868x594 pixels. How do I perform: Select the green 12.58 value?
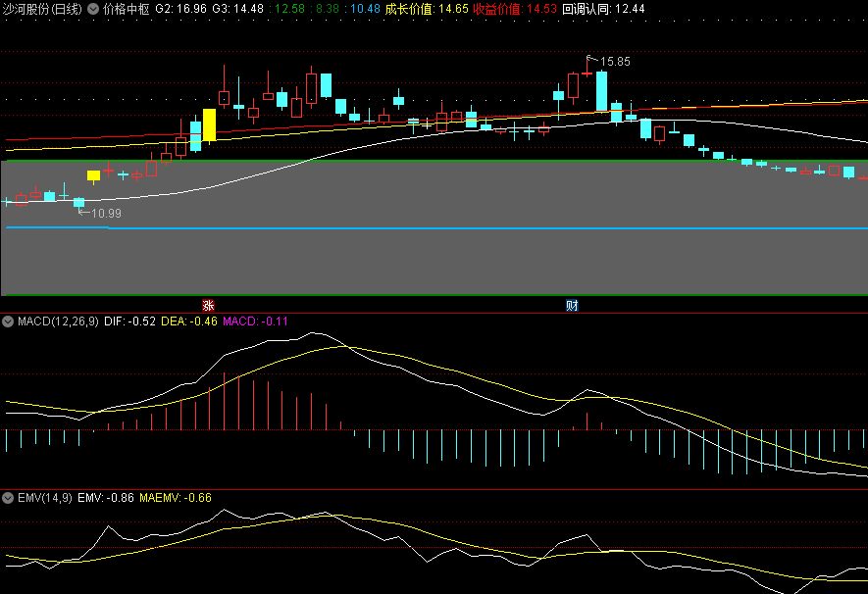click(286, 9)
